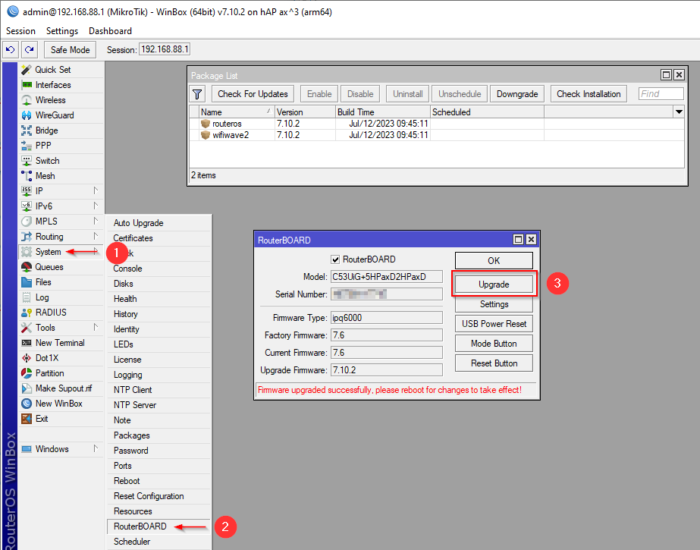Click the Mesh icon in sidebar
The image size is (700, 550).
tap(27, 176)
